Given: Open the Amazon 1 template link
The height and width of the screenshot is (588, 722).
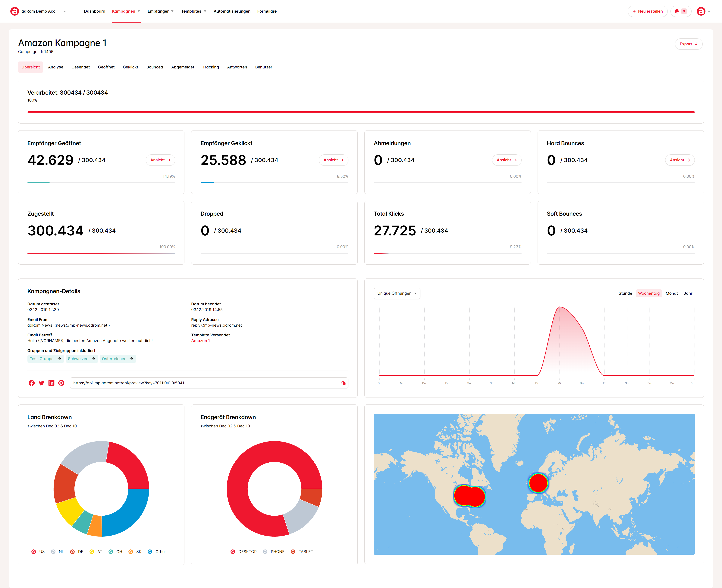Looking at the screenshot, I should (200, 341).
